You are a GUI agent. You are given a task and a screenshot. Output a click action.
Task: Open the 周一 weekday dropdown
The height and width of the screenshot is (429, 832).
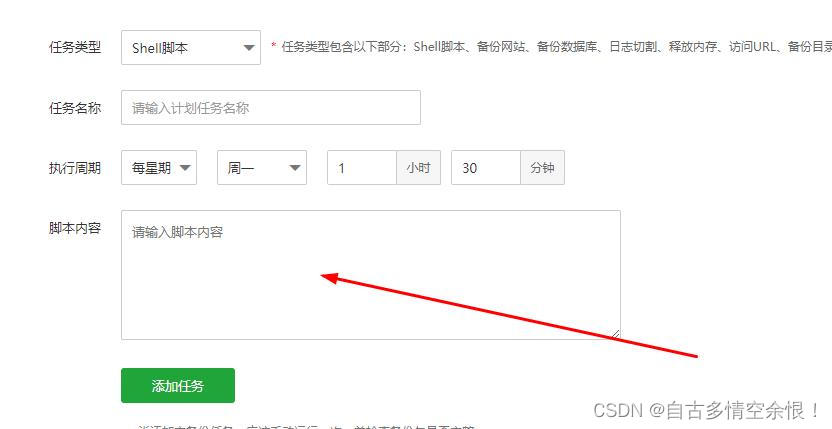click(262, 168)
